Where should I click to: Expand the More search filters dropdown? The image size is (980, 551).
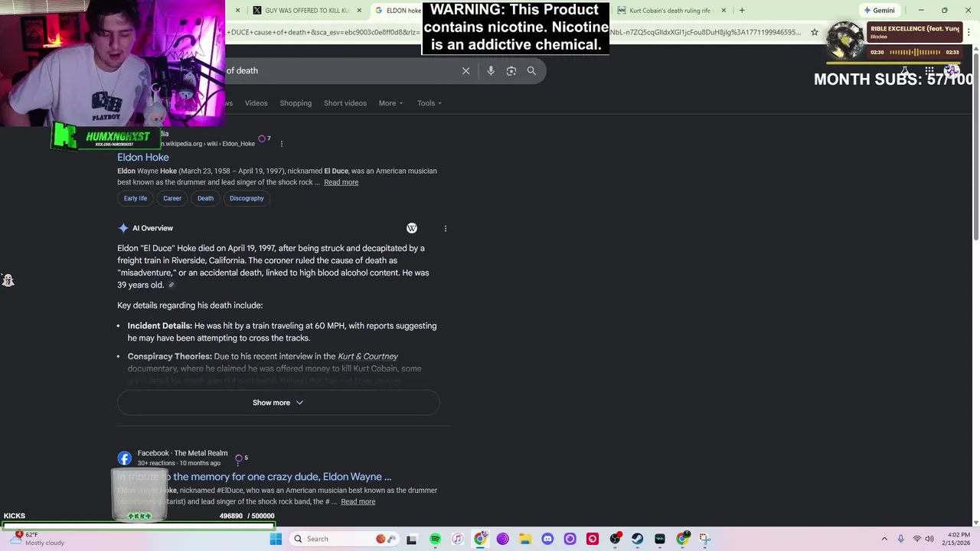390,103
